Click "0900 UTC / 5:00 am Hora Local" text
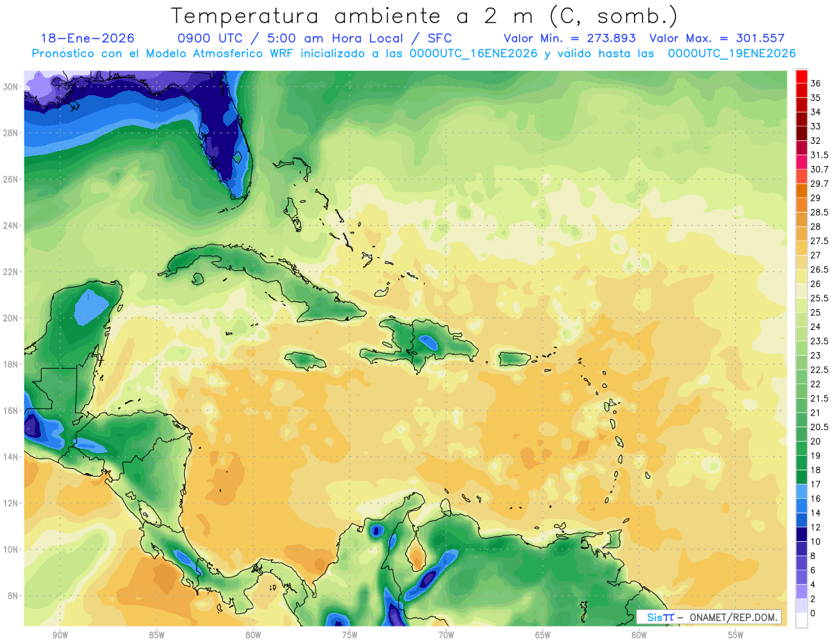 tap(295, 38)
